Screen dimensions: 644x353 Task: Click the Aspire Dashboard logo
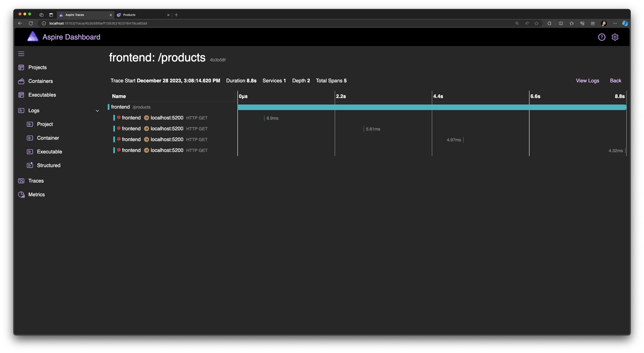coord(33,37)
